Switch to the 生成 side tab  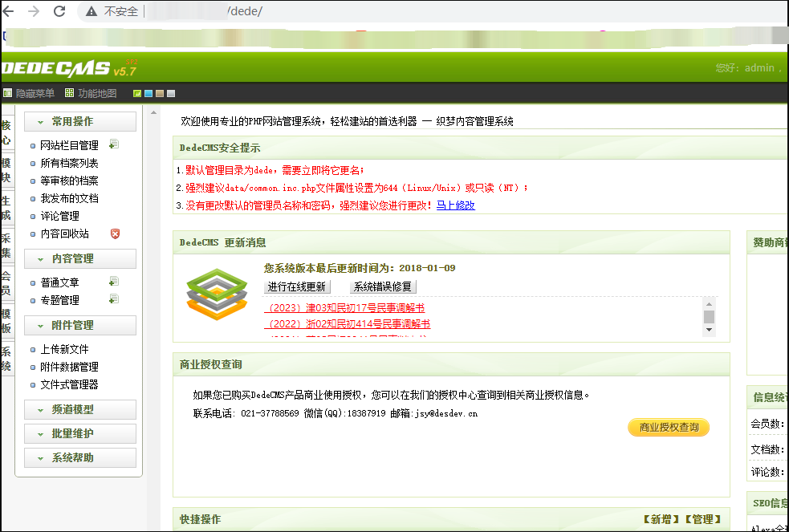point(6,208)
